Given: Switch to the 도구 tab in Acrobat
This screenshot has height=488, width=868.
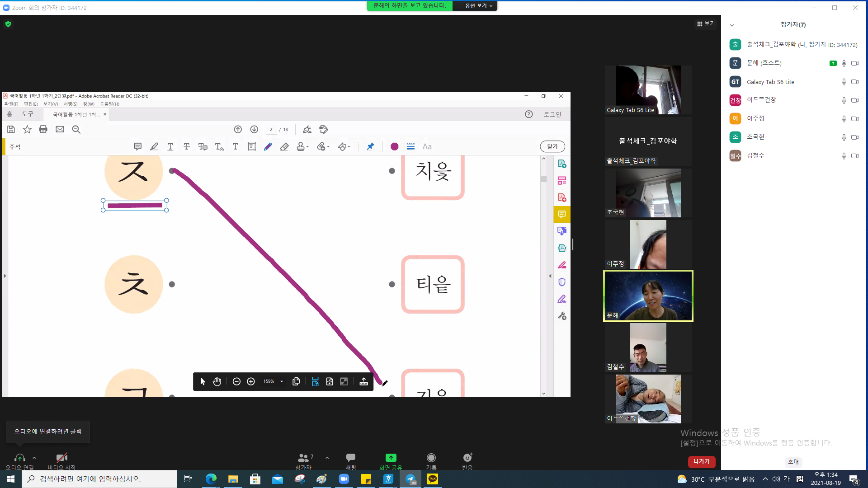Looking at the screenshot, I should click(x=28, y=114).
